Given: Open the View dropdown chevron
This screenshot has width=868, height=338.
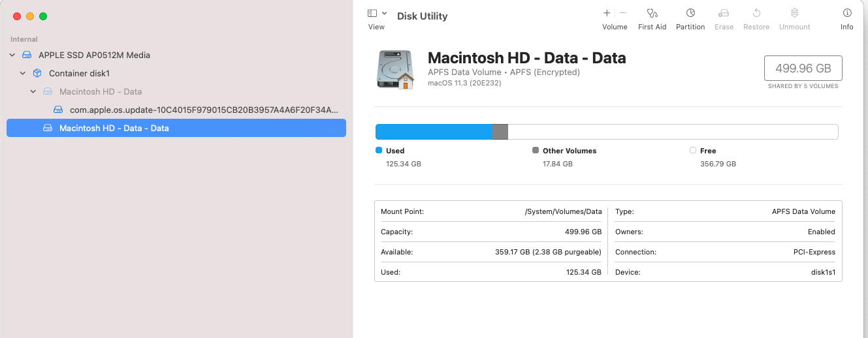Looking at the screenshot, I should coord(385,13).
